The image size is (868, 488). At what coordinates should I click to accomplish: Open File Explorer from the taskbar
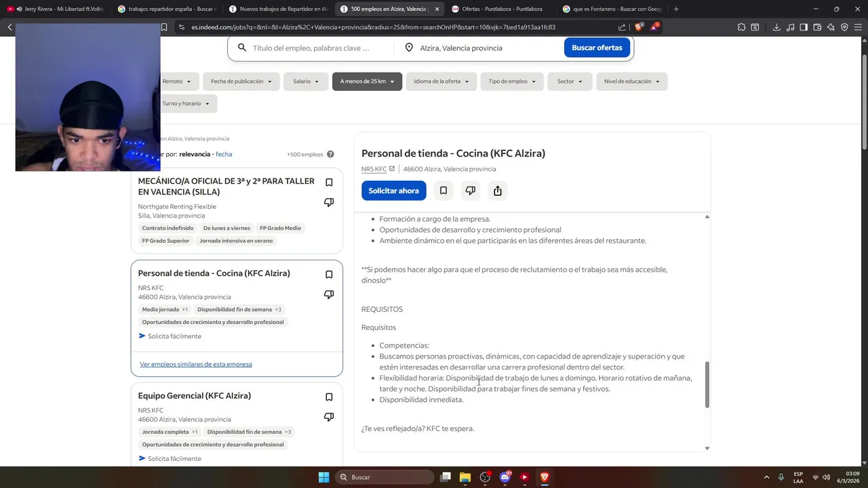point(465,477)
